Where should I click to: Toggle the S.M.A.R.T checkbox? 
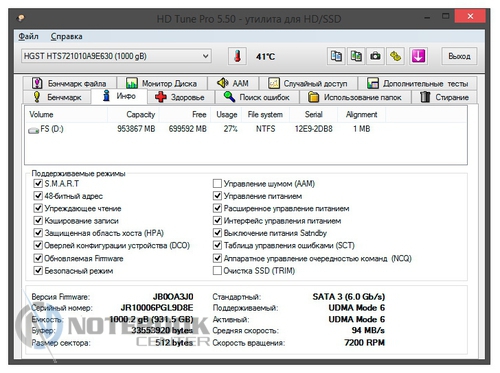[x=38, y=183]
